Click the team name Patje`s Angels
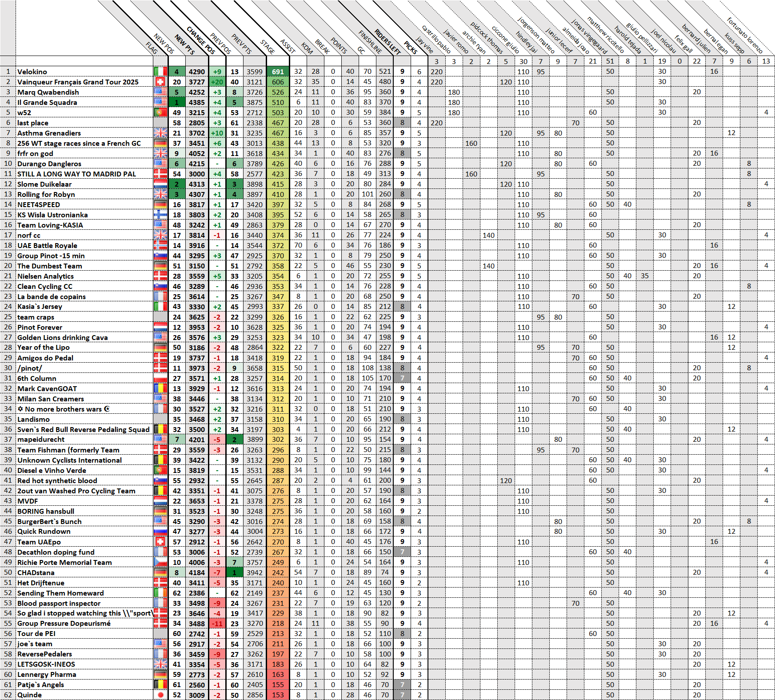775x700 pixels. [40, 685]
